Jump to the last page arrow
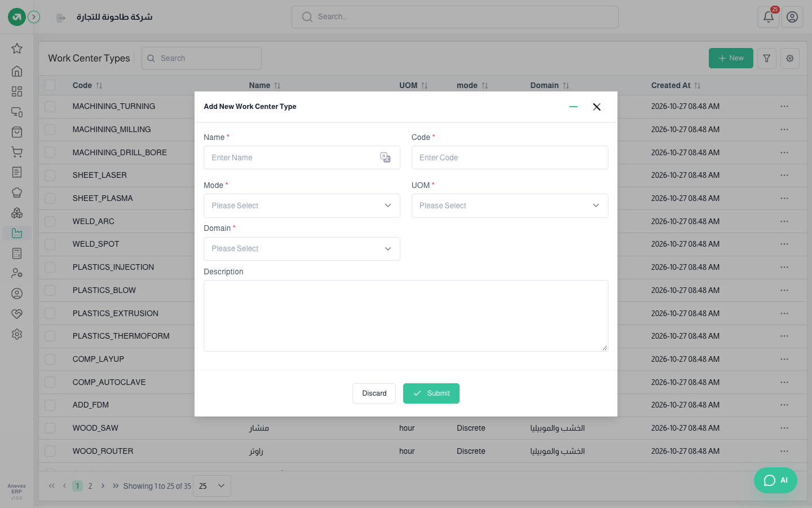 (x=116, y=486)
